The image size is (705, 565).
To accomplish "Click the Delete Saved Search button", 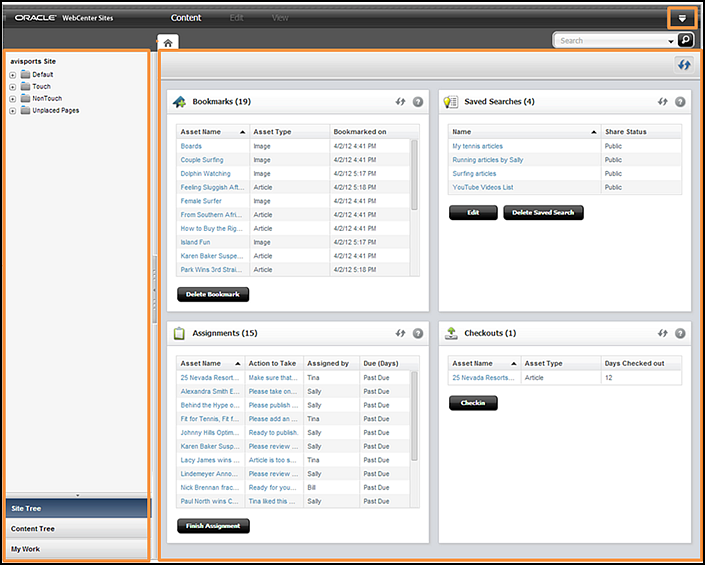I will [x=543, y=213].
